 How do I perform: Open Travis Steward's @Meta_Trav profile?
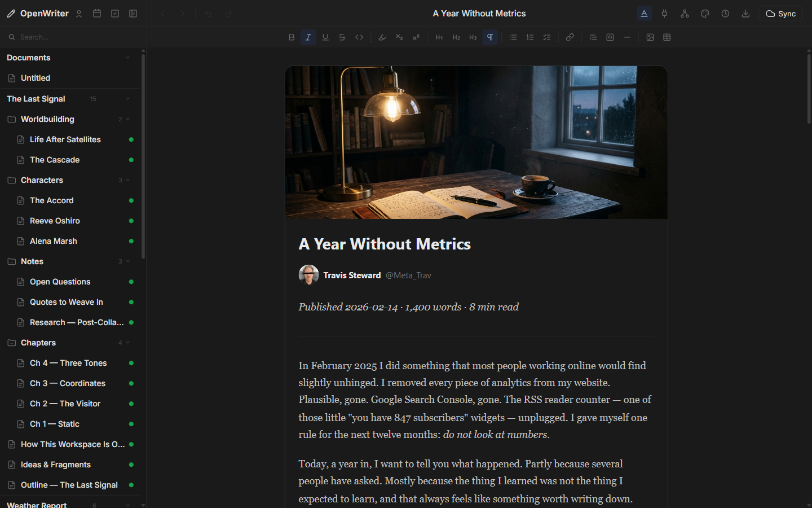pos(408,275)
